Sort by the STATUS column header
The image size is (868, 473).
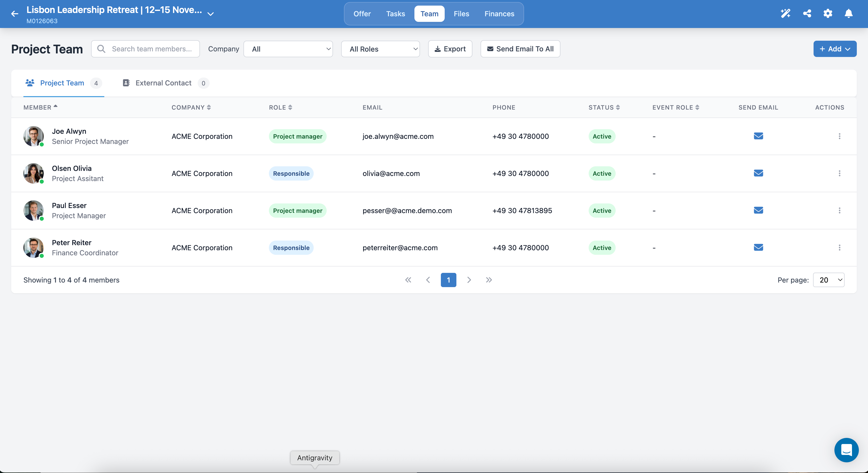coord(604,107)
